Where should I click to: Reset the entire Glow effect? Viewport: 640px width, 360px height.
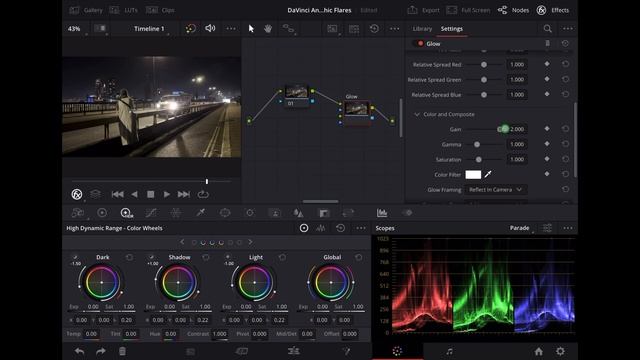pos(565,43)
